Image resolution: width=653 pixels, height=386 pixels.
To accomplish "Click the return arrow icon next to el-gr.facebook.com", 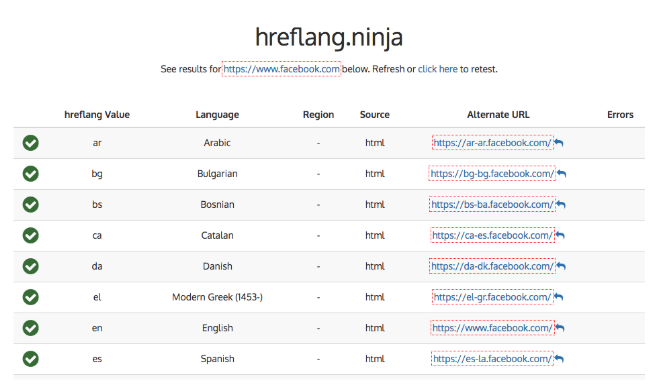I will pos(559,297).
